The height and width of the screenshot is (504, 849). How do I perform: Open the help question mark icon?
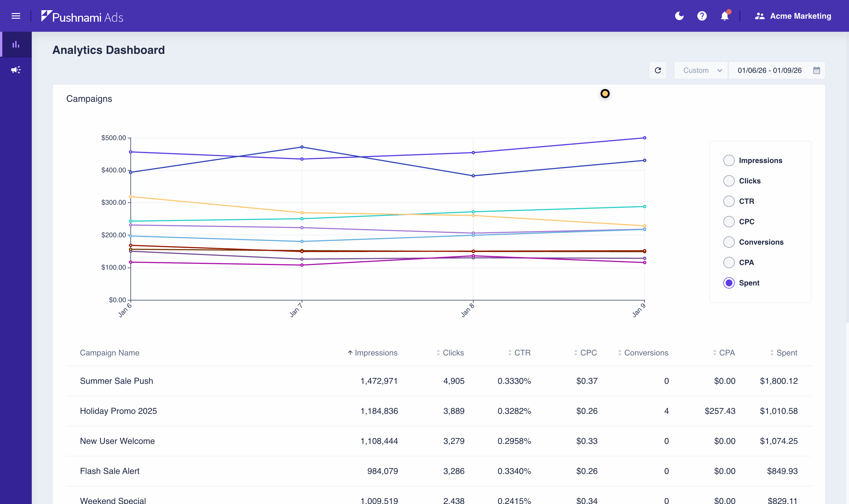pyautogui.click(x=702, y=16)
